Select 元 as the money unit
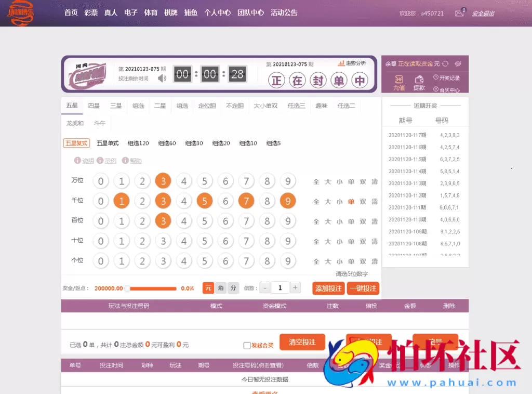532x394 pixels. [x=207, y=287]
